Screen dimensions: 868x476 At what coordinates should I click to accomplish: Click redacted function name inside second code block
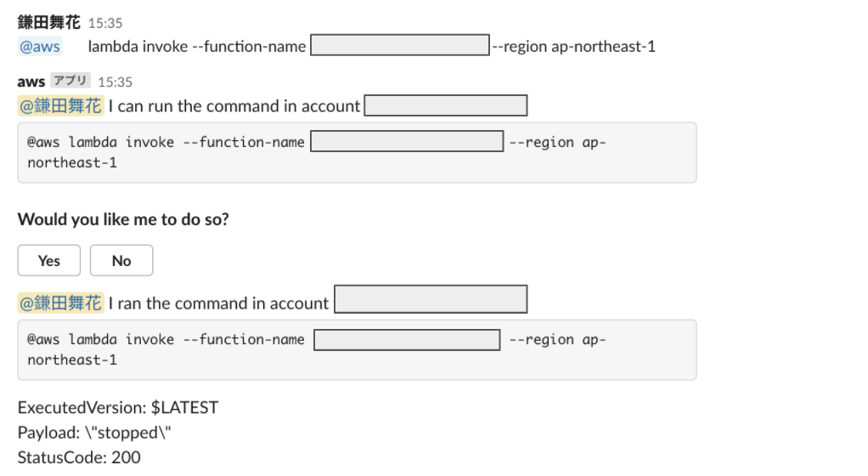[407, 340]
